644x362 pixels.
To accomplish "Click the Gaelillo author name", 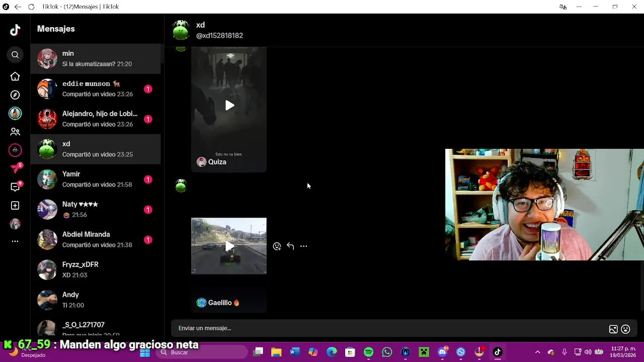I will 223,303.
